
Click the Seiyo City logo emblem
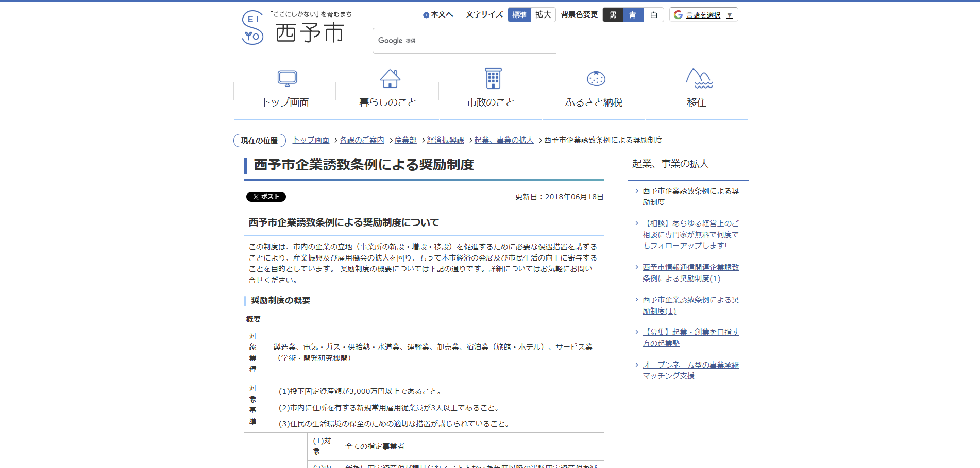click(252, 28)
